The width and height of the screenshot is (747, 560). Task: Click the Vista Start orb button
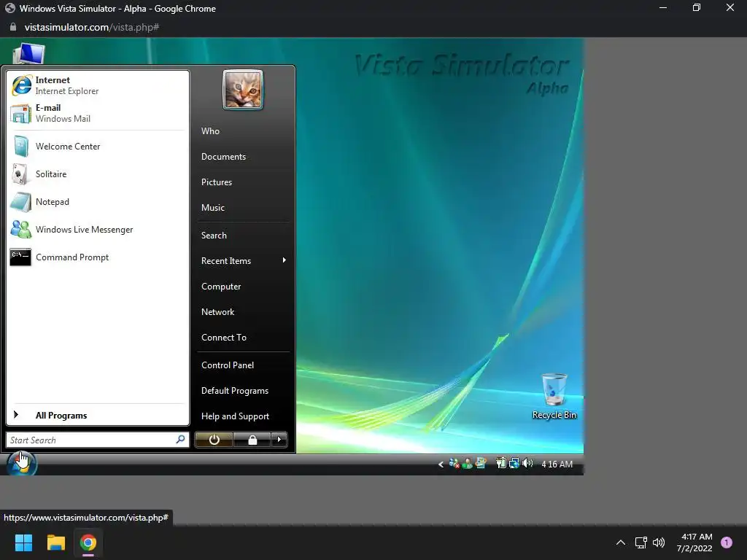coord(21,463)
